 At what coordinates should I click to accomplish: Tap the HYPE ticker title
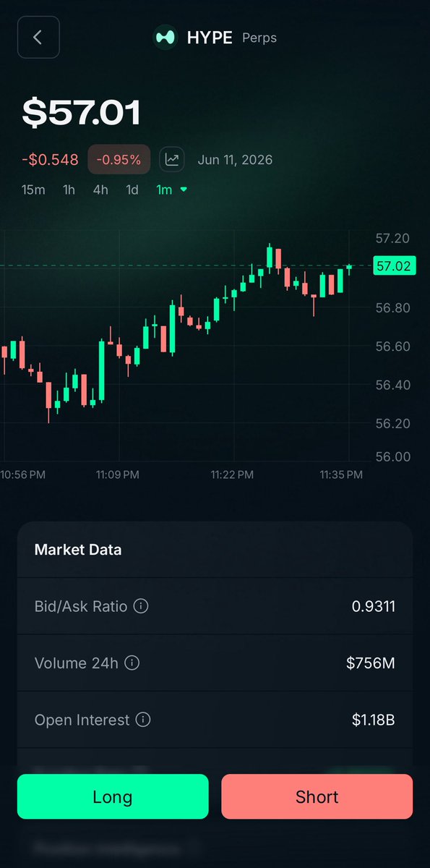point(210,38)
